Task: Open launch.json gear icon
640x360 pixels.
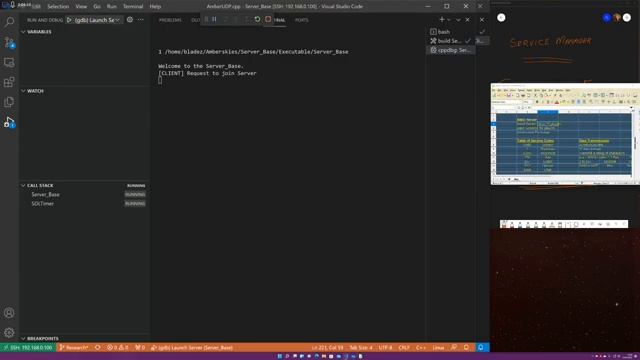Action: coord(130,20)
